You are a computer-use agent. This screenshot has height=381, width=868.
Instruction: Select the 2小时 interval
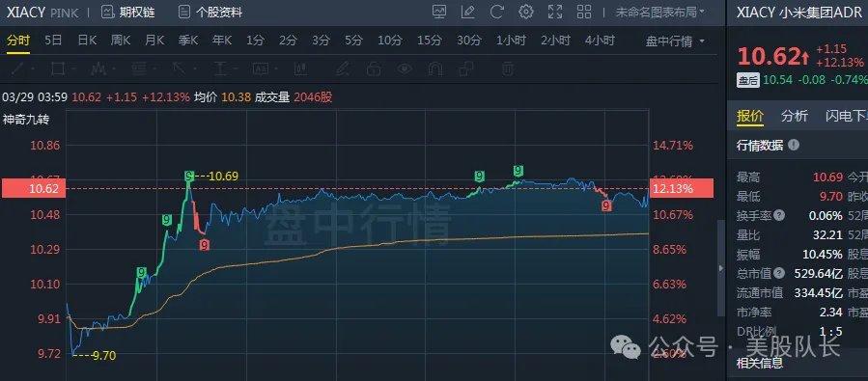click(555, 41)
